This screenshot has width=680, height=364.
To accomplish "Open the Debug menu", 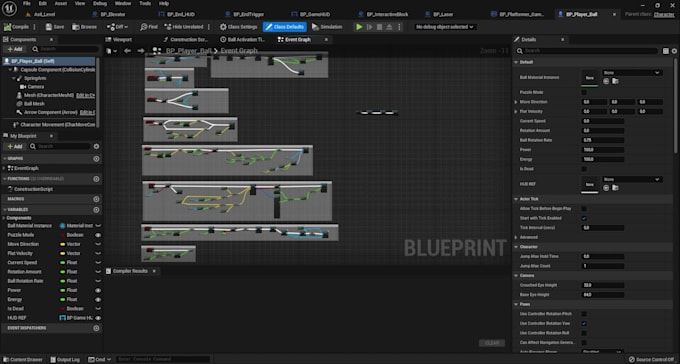I will 100,3.
